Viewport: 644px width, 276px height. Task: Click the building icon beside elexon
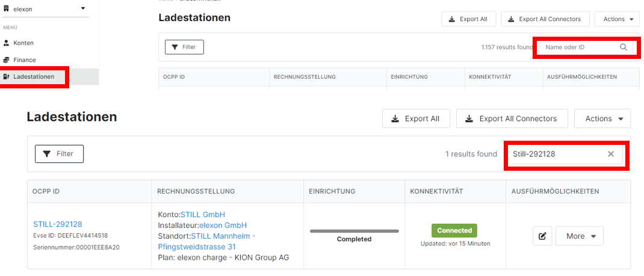click(6, 8)
